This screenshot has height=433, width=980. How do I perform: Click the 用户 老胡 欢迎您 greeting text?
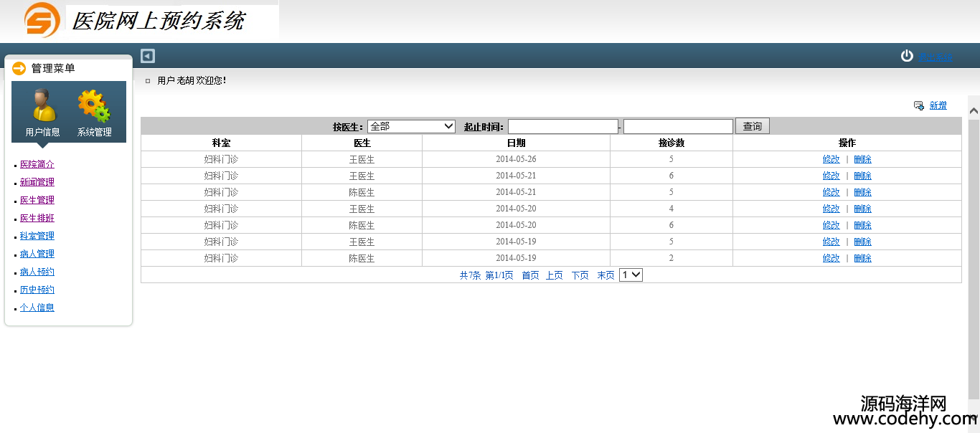[192, 80]
